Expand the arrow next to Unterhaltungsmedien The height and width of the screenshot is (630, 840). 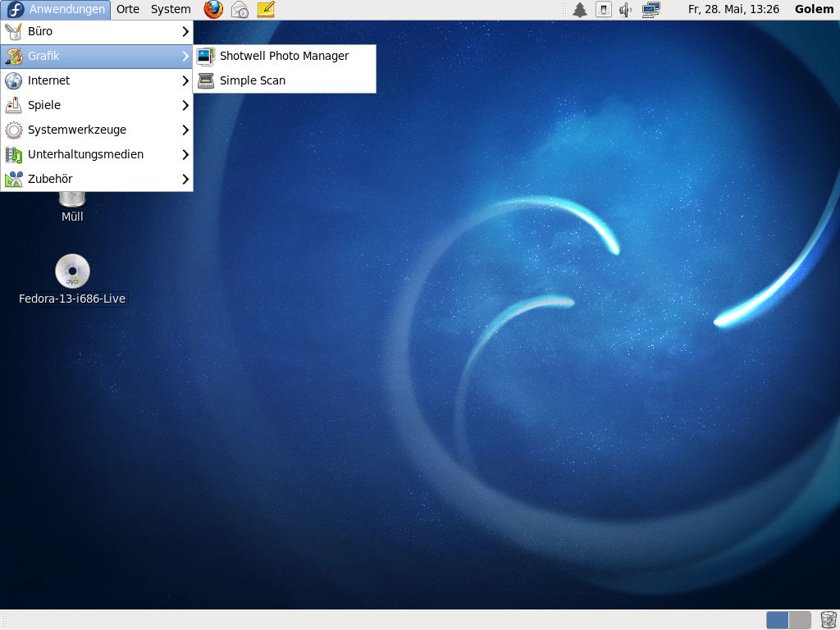tap(185, 154)
